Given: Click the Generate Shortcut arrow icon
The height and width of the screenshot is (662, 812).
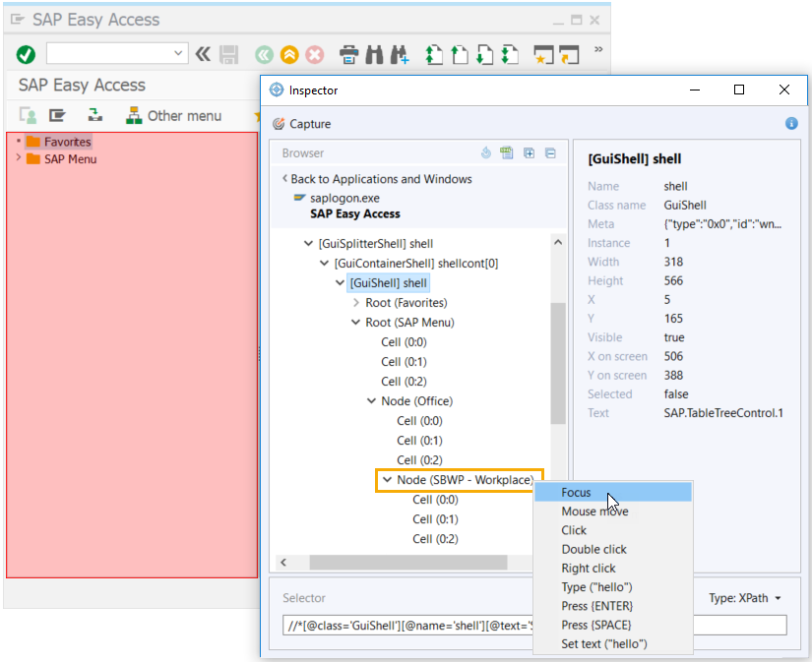Looking at the screenshot, I should [x=569, y=55].
